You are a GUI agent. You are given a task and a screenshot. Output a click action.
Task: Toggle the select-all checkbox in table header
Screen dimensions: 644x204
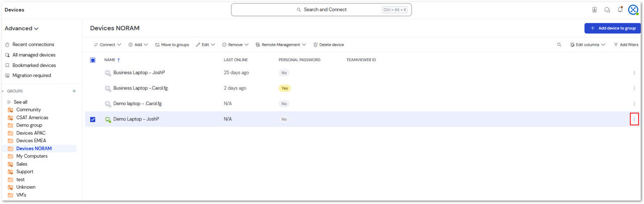click(93, 60)
